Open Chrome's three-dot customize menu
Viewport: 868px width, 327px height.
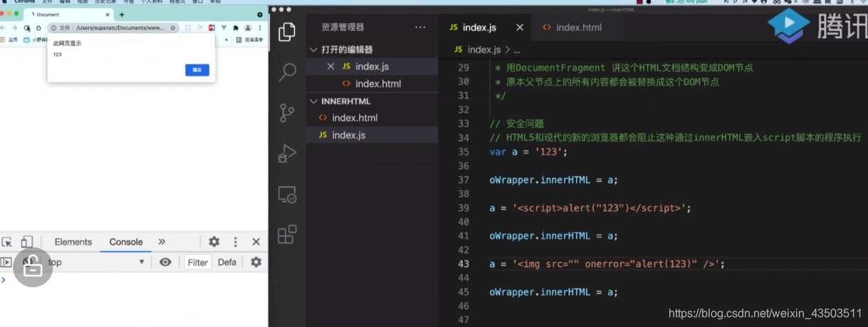pos(260,28)
